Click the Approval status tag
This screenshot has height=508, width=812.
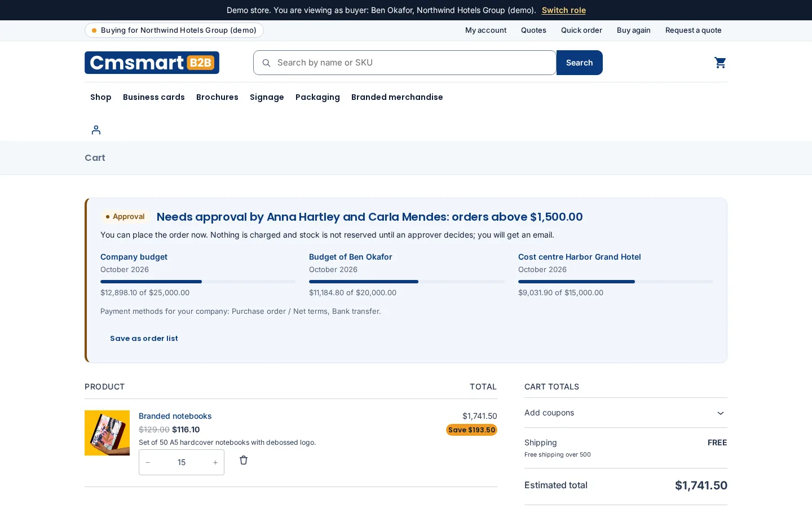125,217
